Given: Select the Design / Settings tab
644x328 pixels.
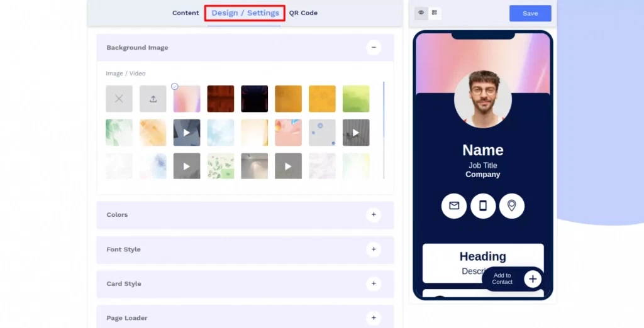Looking at the screenshot, I should (x=245, y=13).
